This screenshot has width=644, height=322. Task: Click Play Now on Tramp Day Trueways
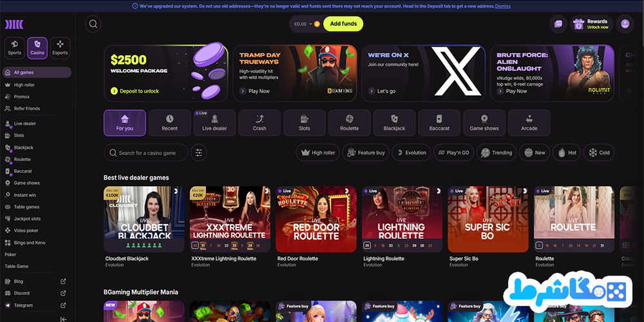coord(254,91)
